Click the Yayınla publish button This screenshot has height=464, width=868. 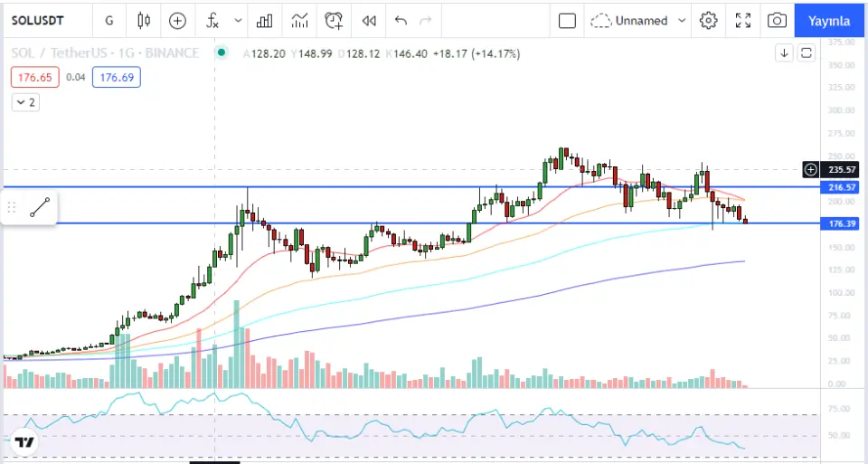click(x=829, y=20)
